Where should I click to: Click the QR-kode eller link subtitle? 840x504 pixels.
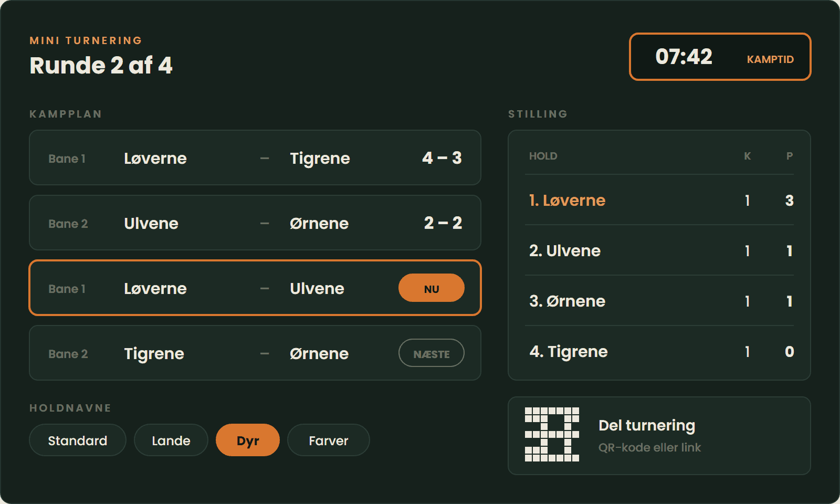click(x=650, y=447)
